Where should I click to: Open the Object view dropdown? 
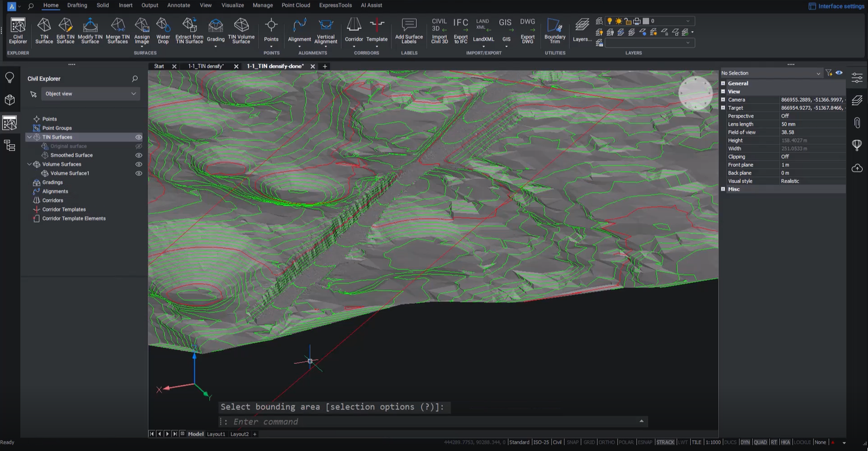(x=90, y=94)
